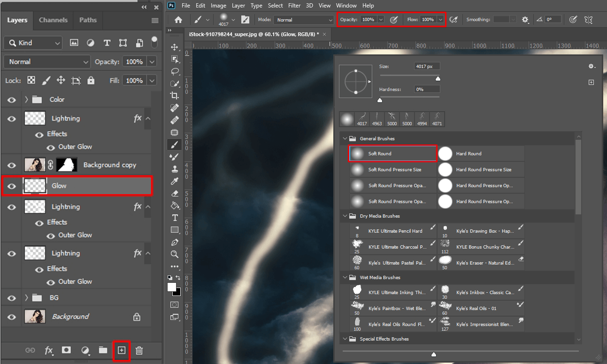The image size is (607, 364).
Task: Select the Eyedropper tool
Action: tap(175, 181)
